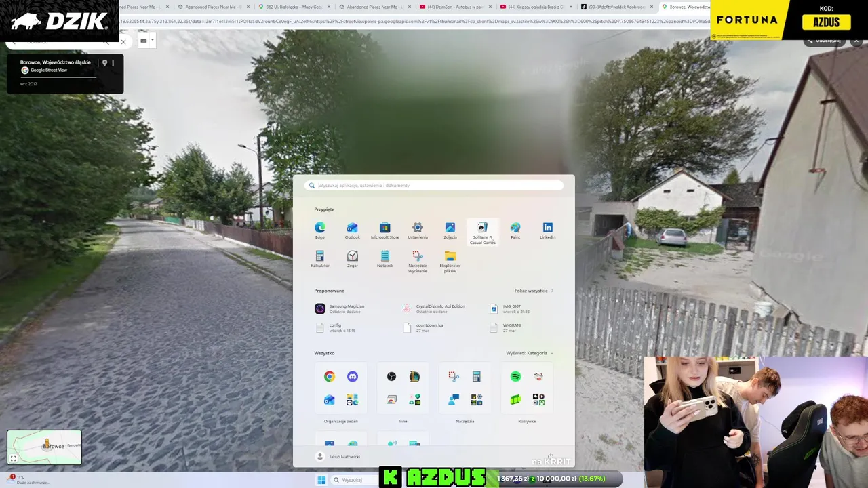Switch to the Borowce Województwo tab
868x488 pixels.
click(x=685, y=7)
